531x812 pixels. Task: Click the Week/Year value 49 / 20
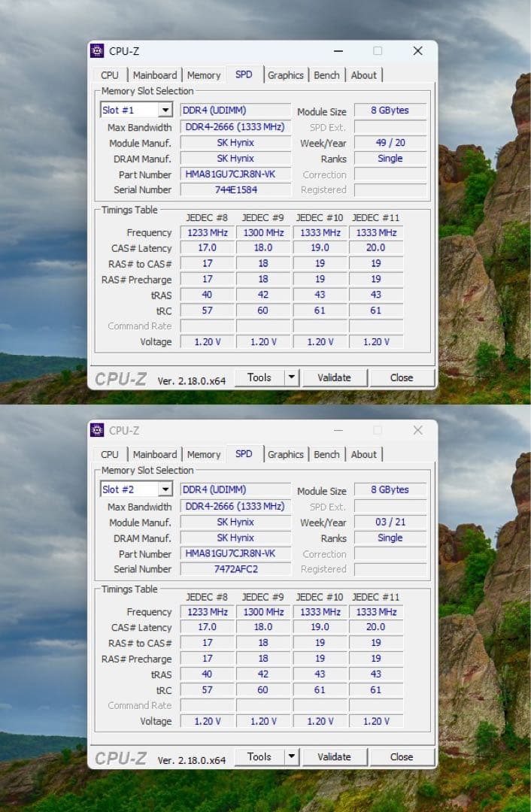click(x=390, y=142)
